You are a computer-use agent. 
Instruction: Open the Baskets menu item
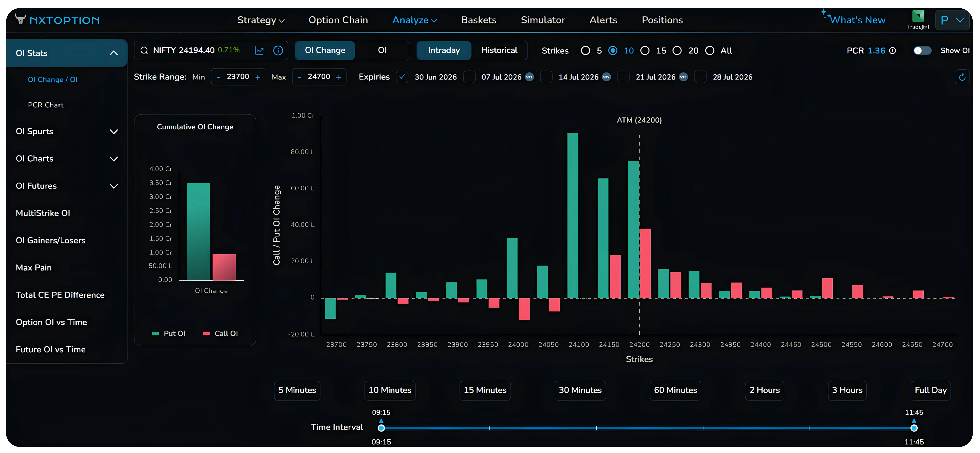[479, 20]
